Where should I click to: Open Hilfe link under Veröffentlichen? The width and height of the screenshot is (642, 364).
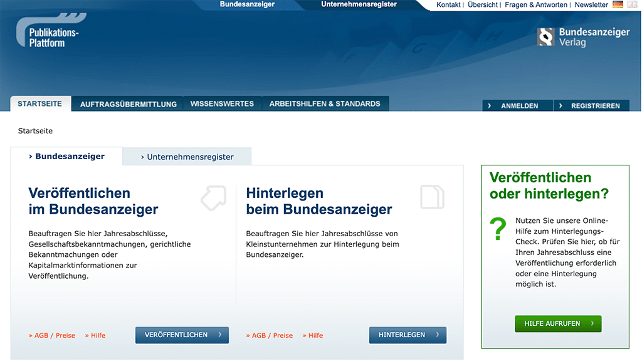95,335
